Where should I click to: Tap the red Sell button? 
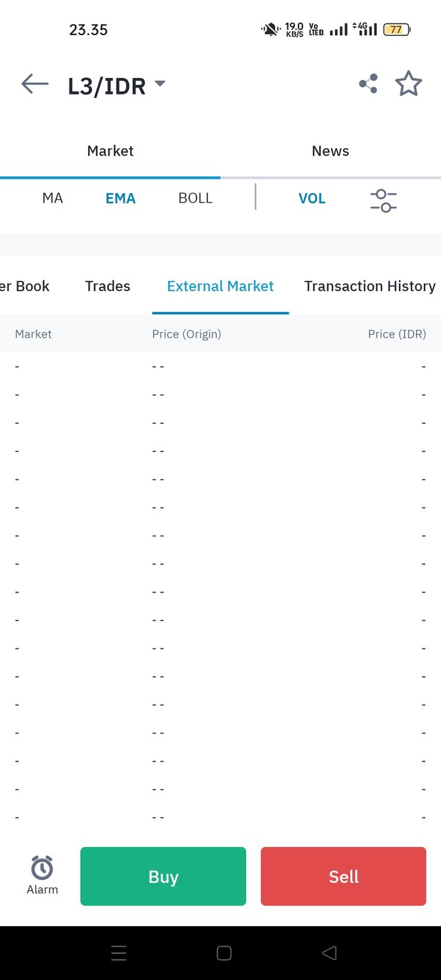point(344,876)
